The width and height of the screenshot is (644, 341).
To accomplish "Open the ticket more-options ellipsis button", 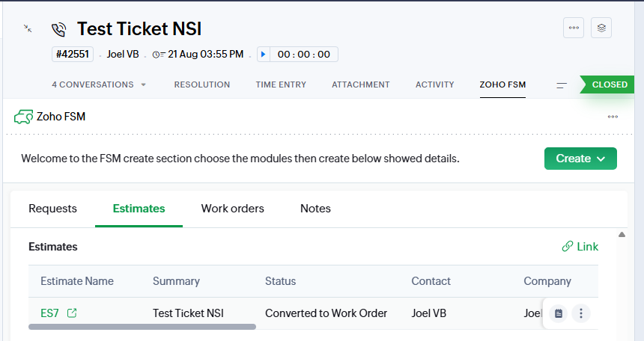I will tap(574, 28).
